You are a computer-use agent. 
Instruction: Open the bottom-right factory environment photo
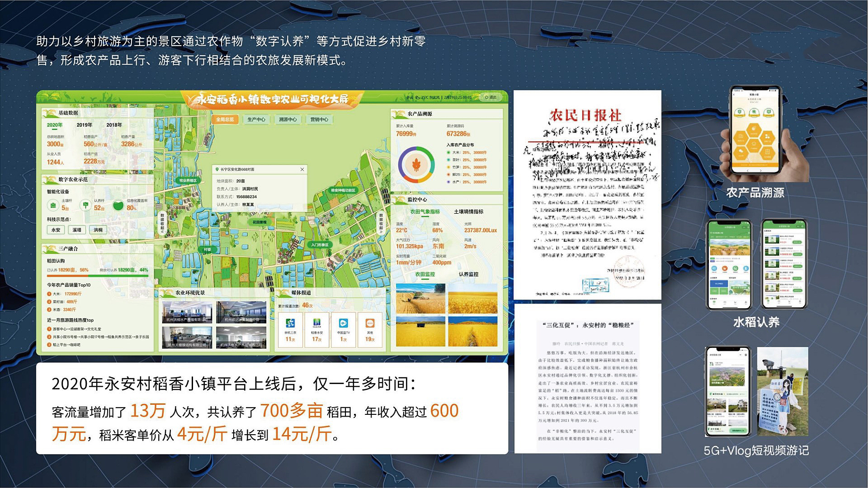[x=241, y=338]
